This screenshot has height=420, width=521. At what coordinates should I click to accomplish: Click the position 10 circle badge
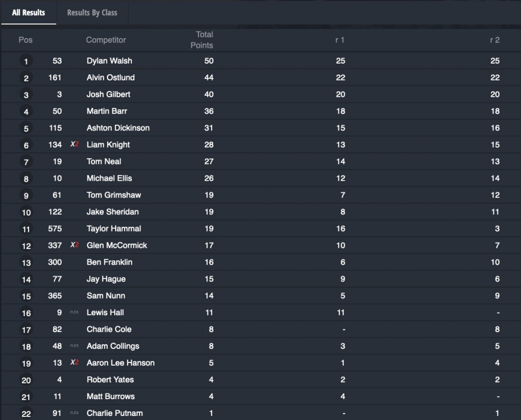click(26, 213)
